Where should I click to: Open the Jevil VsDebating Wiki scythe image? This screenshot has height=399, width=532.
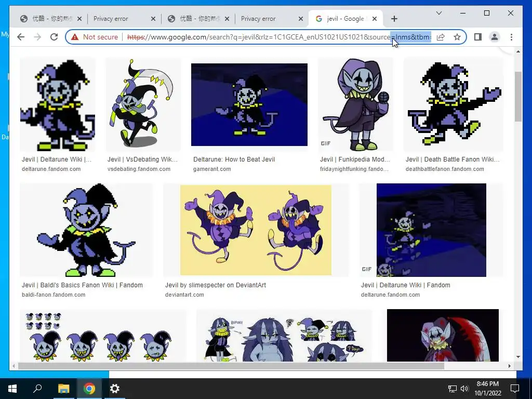pyautogui.click(x=143, y=104)
